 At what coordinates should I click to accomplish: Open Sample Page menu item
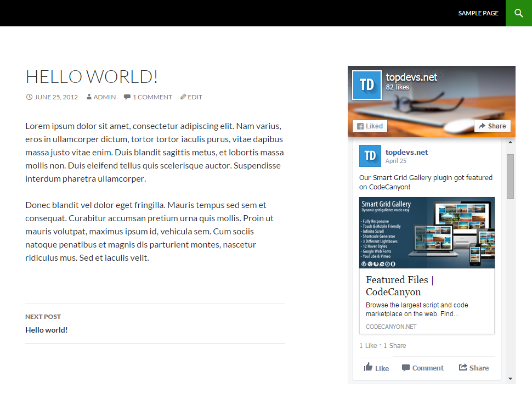click(478, 13)
